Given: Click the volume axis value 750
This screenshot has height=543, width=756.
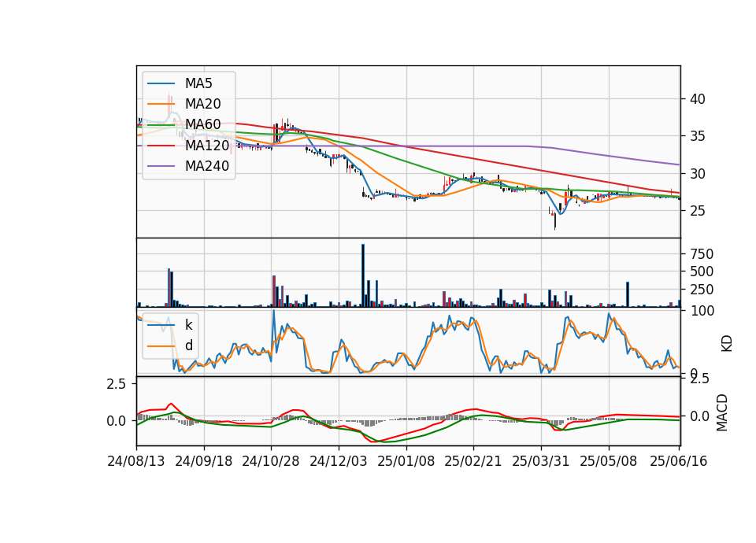Looking at the screenshot, I should pos(702,254).
